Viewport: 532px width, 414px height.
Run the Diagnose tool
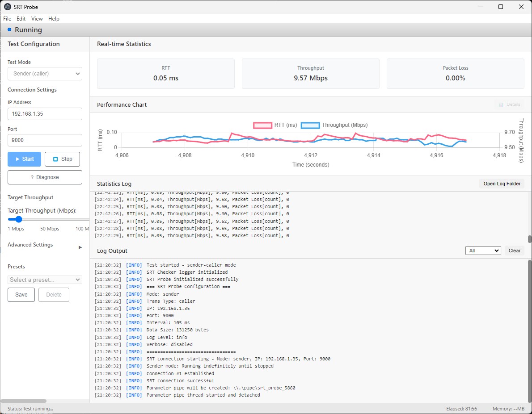(x=45, y=177)
